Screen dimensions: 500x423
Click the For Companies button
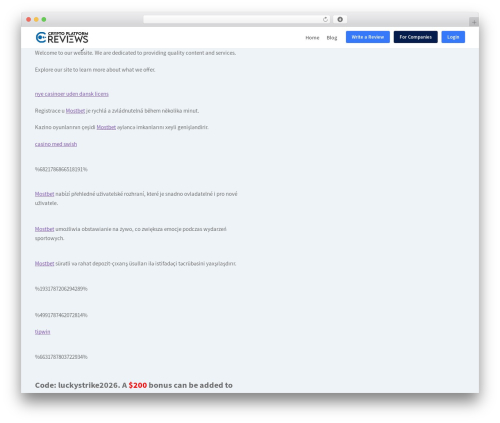pos(416,37)
